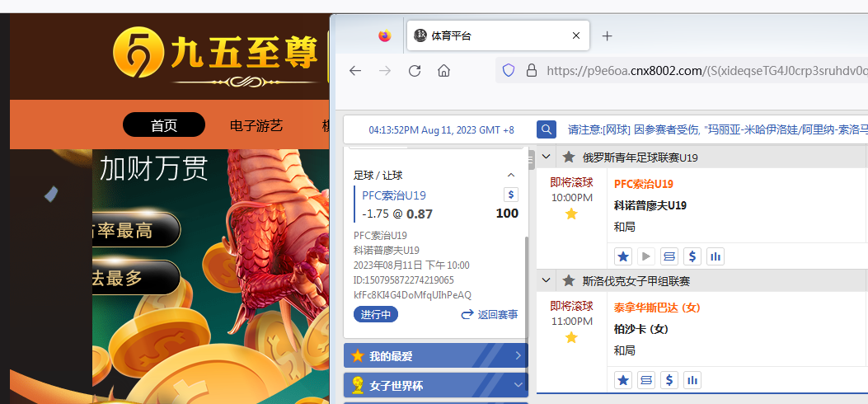Favorite the 俄罗斯青年足球联赛U19 league star

[569, 157]
